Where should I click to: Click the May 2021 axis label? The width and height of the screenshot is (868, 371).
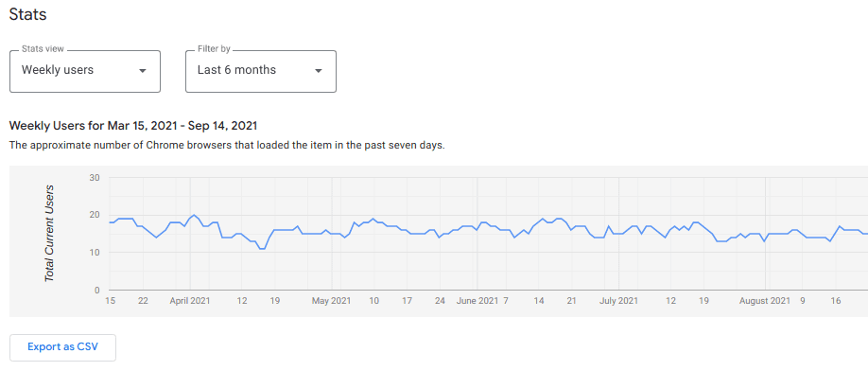[331, 301]
